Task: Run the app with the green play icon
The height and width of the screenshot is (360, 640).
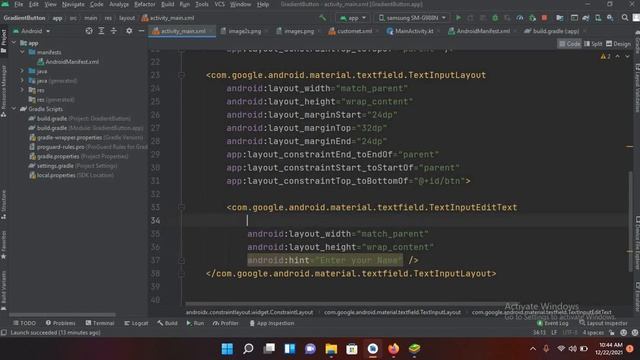Action: pos(458,18)
